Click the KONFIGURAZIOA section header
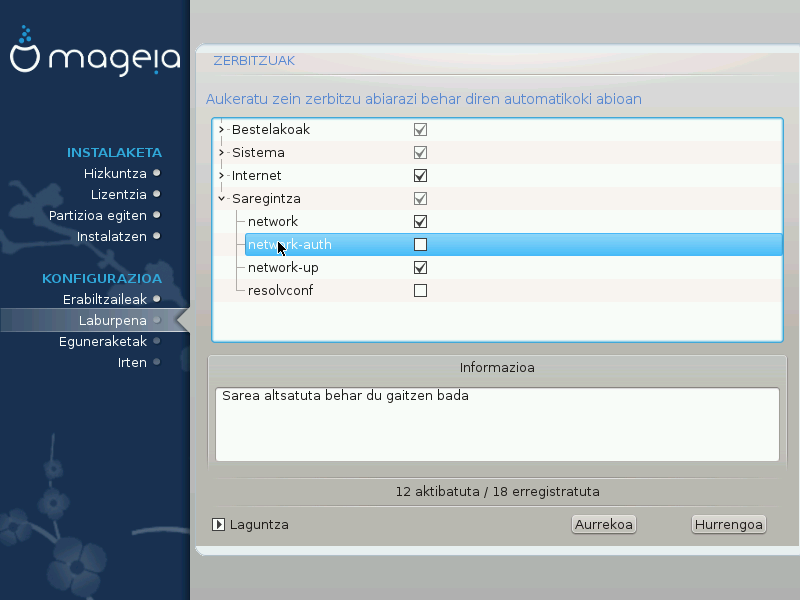800x600 pixels. 102,279
